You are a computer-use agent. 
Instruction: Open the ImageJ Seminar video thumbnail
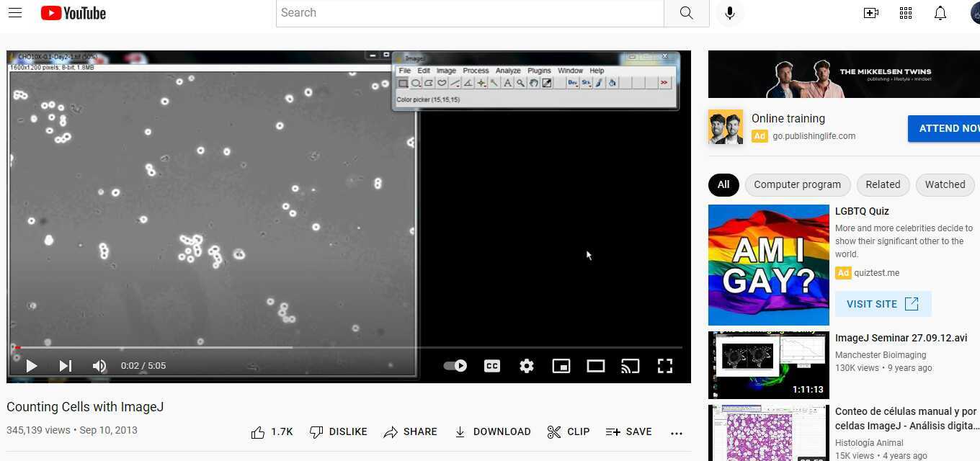pyautogui.click(x=768, y=364)
